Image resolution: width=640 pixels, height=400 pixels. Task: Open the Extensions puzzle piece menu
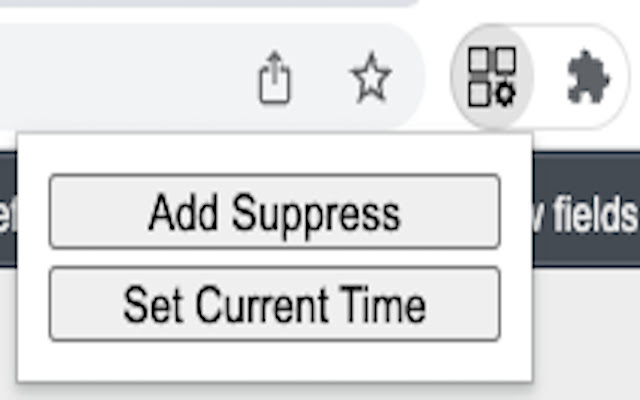tap(588, 77)
